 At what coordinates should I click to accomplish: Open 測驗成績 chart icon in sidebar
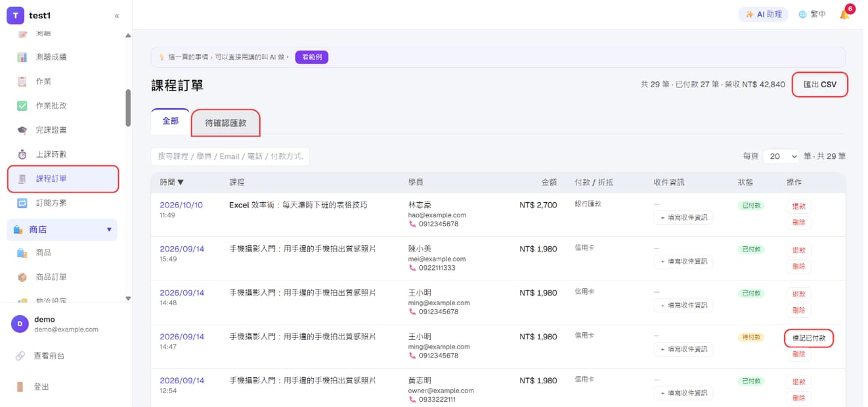pyautogui.click(x=22, y=57)
